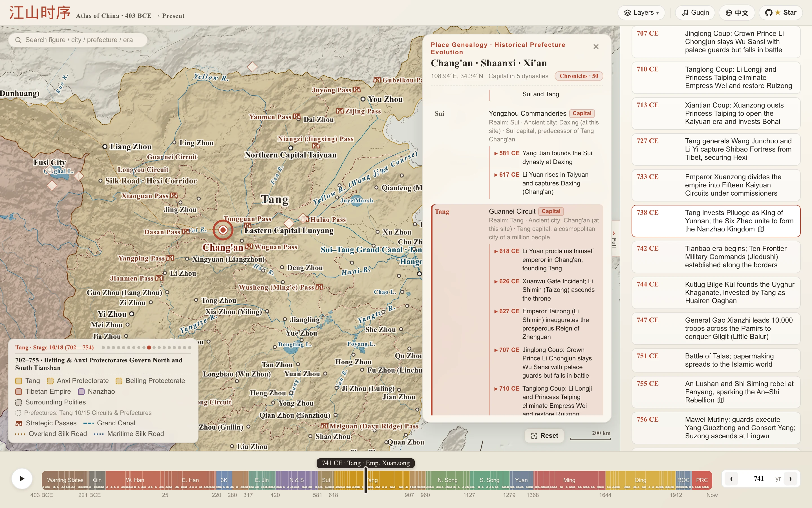Viewport: 812px width, 508px height.
Task: Jump to the Ming timeline segment
Action: pos(569,480)
